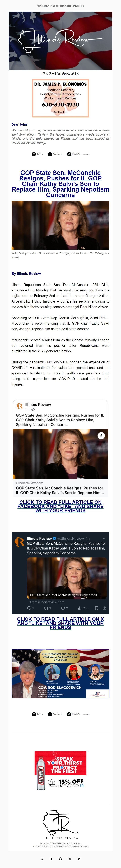Click the top Twitter button under intro
Image resolution: width=121 pixels, height=868 pixels.
(x=37, y=154)
